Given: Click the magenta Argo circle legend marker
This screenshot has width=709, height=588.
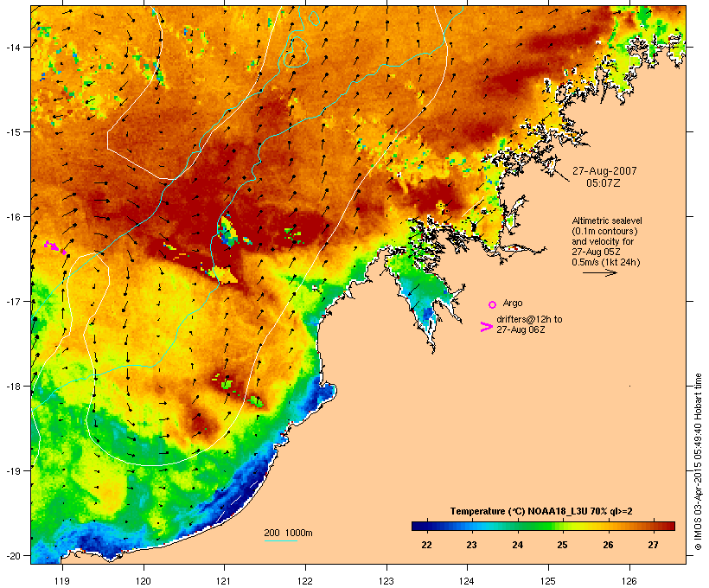Looking at the screenshot, I should [493, 304].
